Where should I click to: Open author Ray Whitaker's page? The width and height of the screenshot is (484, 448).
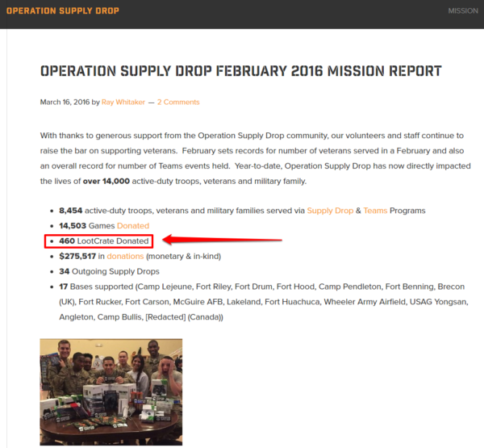pos(125,103)
